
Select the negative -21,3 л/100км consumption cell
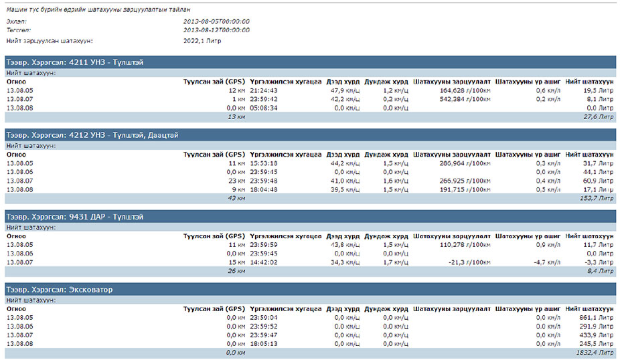[469, 262]
